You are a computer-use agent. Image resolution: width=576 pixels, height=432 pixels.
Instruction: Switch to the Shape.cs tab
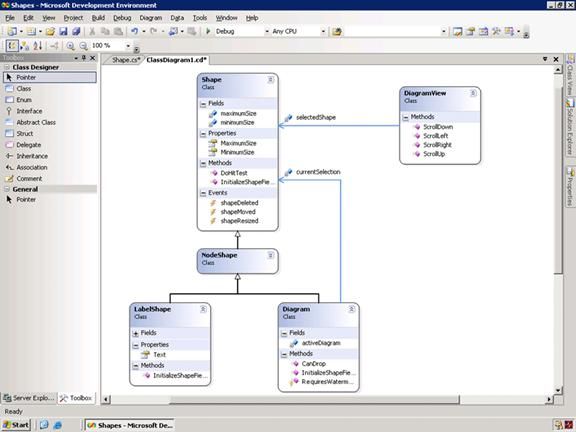125,60
